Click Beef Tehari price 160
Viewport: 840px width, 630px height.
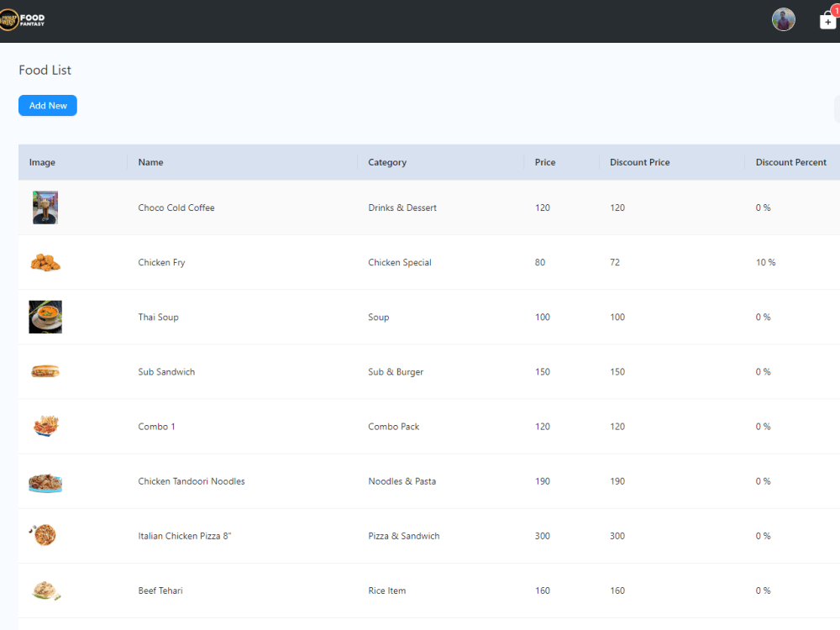542,591
